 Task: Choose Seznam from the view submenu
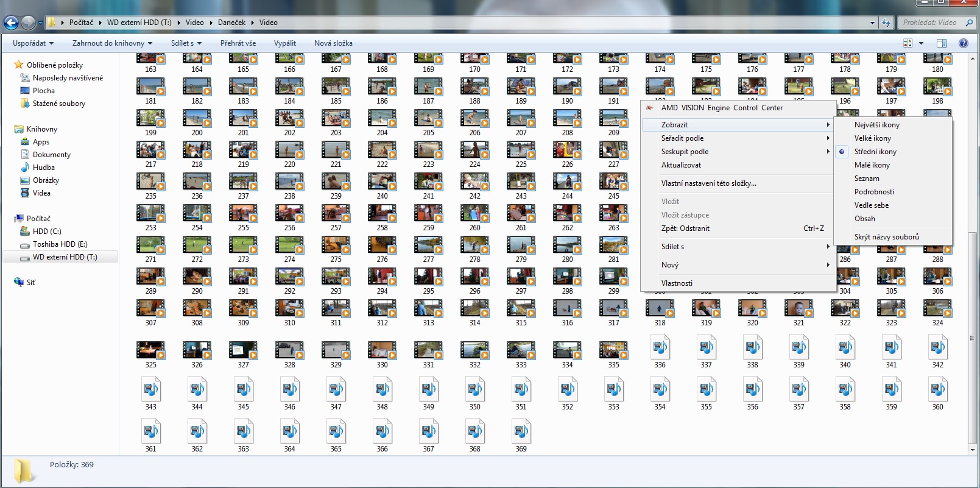[893, 179]
